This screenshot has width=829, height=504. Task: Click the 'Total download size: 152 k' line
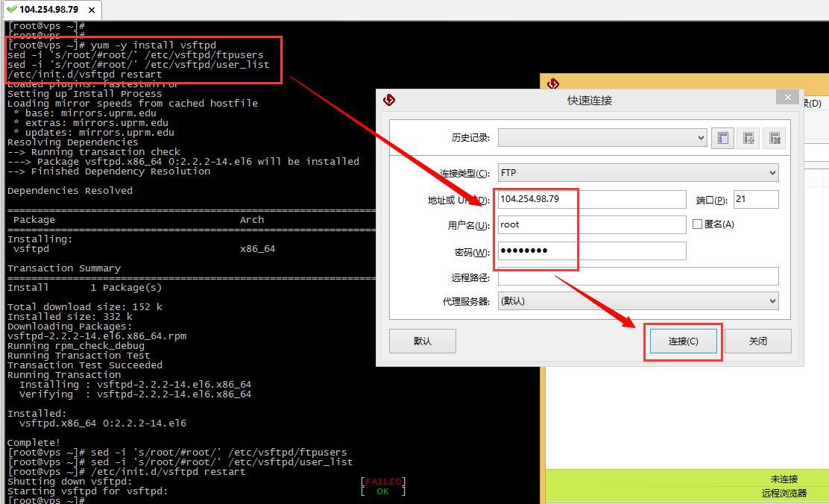[84, 306]
